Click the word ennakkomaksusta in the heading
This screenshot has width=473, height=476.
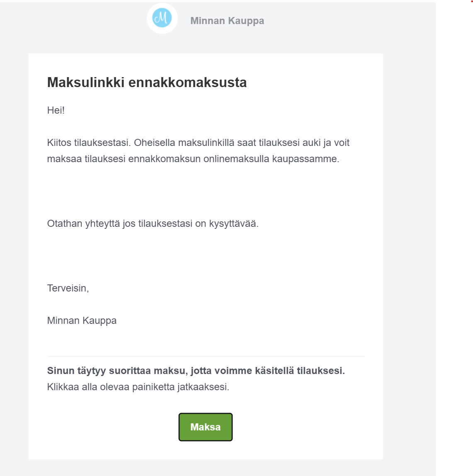pyautogui.click(x=188, y=82)
